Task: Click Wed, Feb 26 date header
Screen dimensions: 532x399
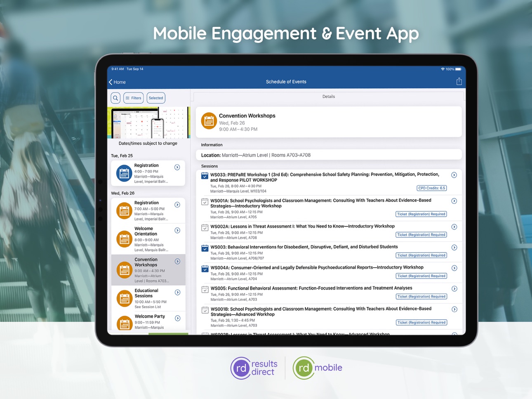Action: [x=123, y=193]
